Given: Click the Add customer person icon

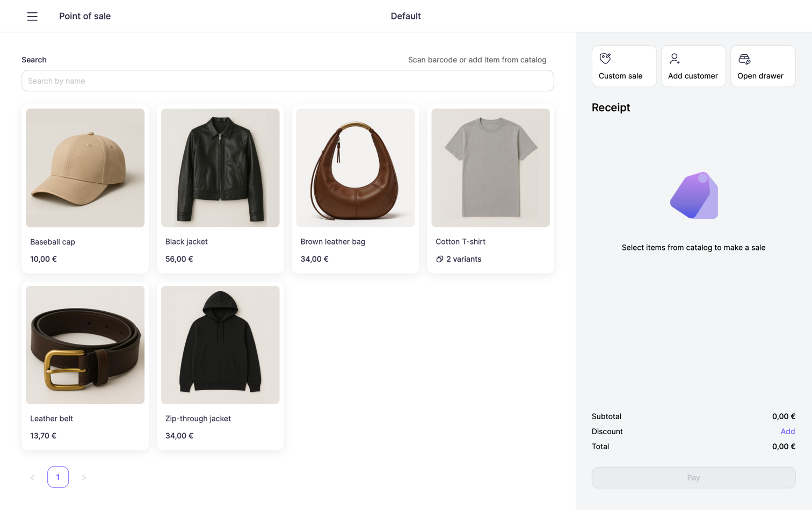Looking at the screenshot, I should click(x=675, y=59).
